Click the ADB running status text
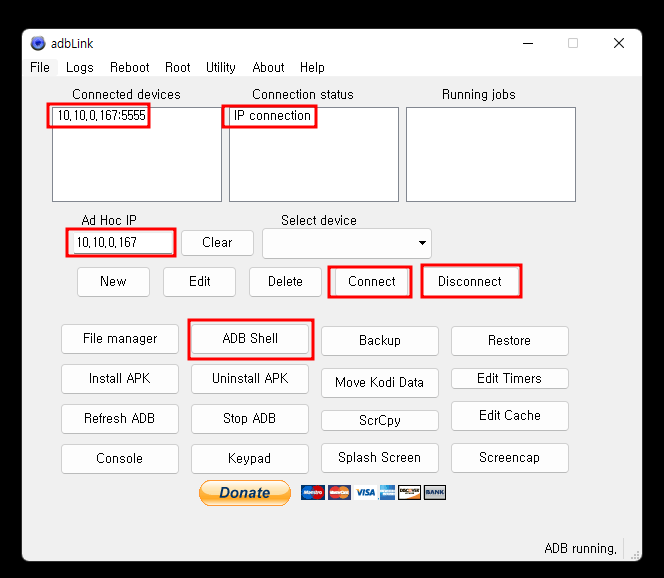 581,549
